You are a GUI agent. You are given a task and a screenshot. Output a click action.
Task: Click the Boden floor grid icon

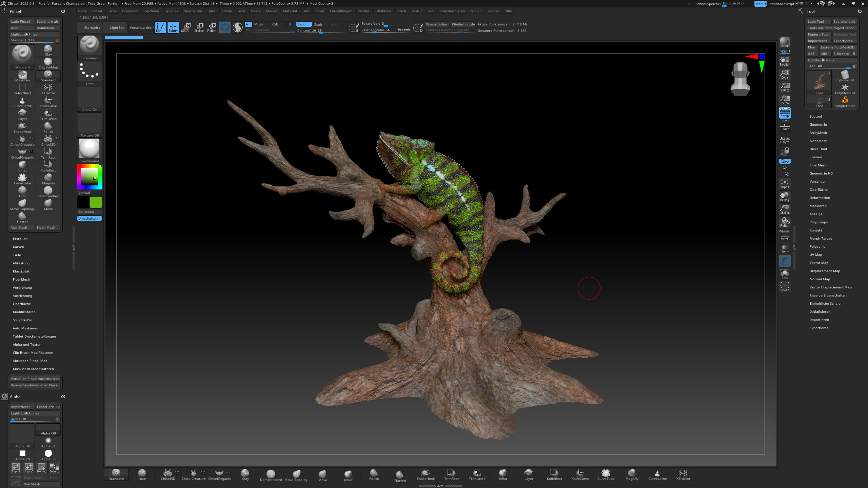pyautogui.click(x=785, y=126)
